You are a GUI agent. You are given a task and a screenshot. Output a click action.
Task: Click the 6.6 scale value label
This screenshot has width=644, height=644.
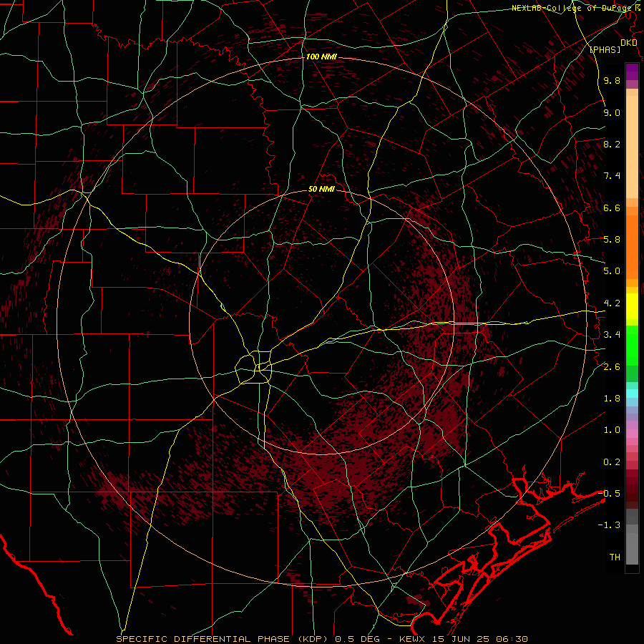pyautogui.click(x=612, y=208)
